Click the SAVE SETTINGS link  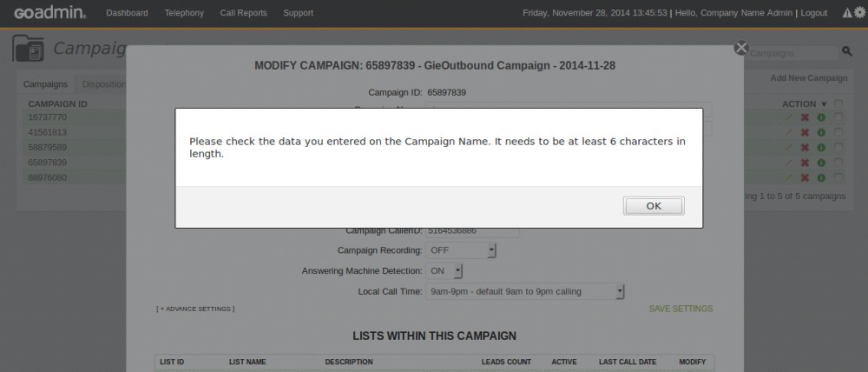tap(681, 309)
